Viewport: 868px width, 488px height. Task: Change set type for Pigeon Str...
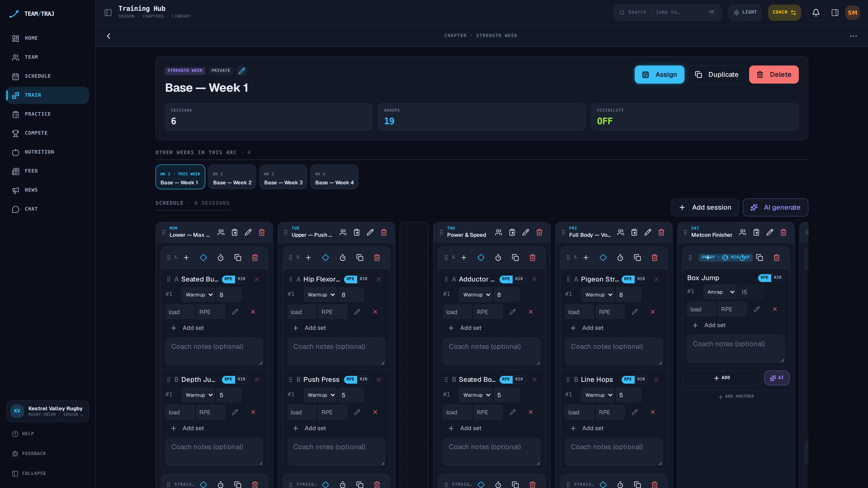pos(598,295)
